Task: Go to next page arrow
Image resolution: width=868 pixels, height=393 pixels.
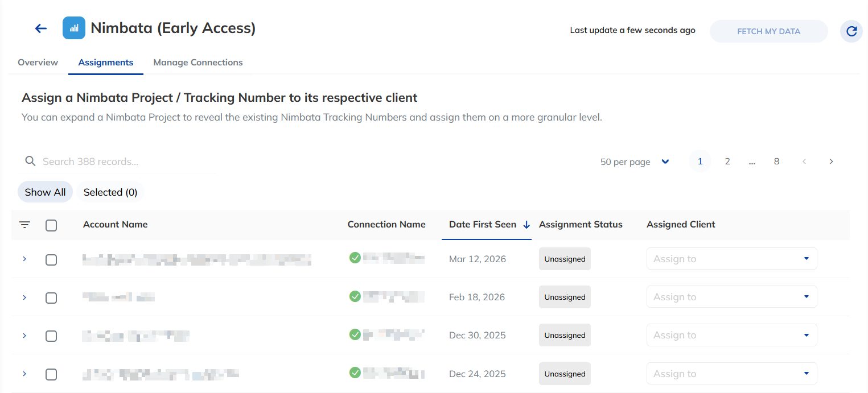Action: click(831, 162)
